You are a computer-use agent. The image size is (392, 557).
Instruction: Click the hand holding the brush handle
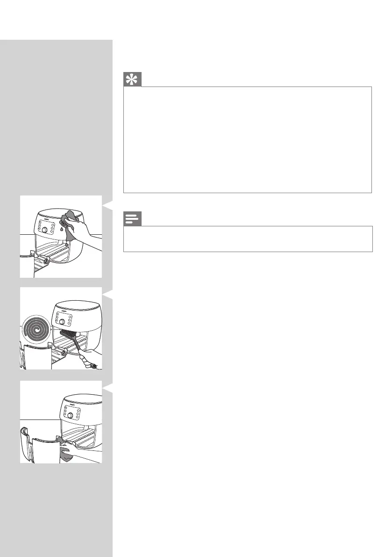pyautogui.click(x=89, y=359)
